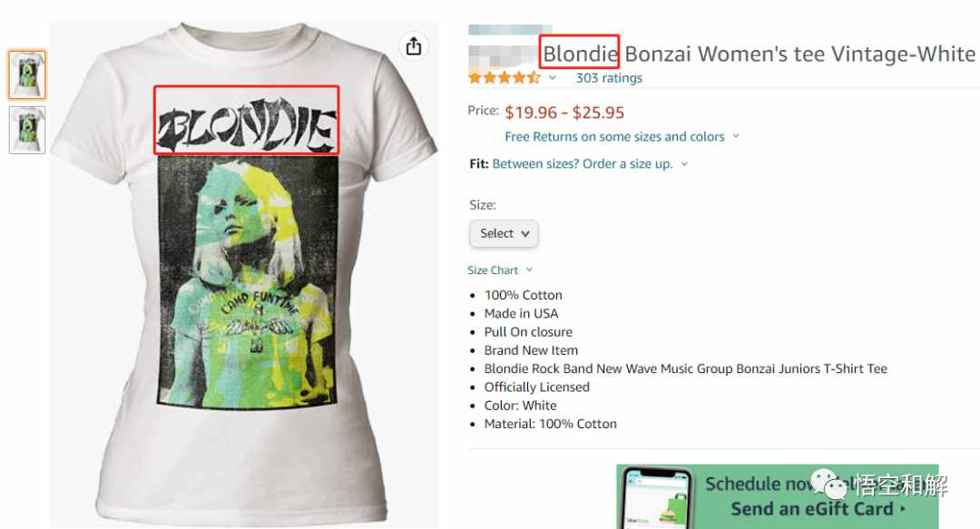Expand the Free Returns chevron arrow

tap(736, 136)
